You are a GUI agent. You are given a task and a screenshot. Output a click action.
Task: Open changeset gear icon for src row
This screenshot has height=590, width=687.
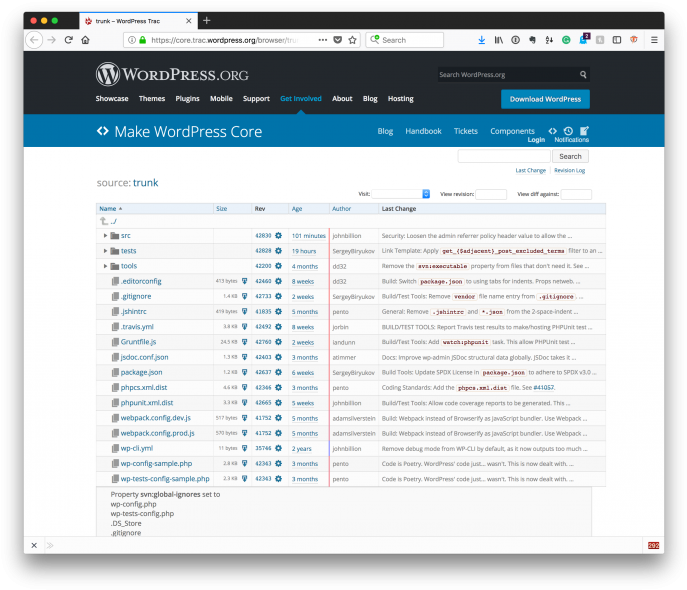click(x=278, y=236)
